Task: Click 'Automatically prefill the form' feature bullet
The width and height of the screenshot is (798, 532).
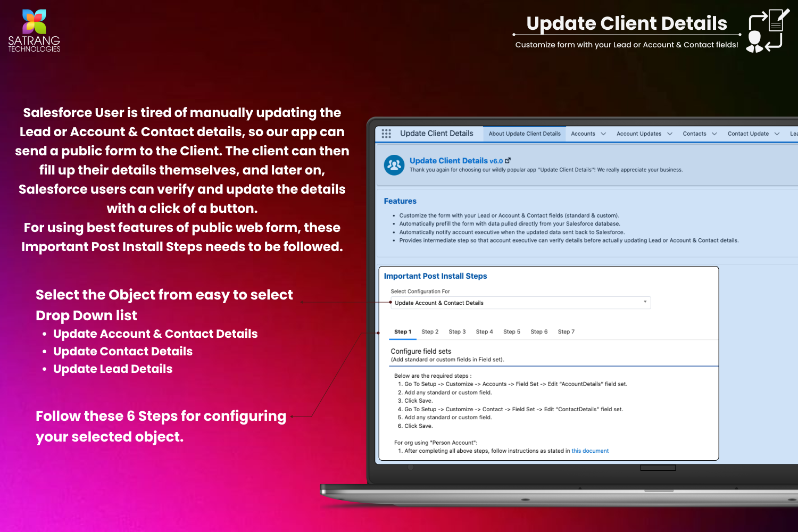Action: pyautogui.click(x=510, y=223)
